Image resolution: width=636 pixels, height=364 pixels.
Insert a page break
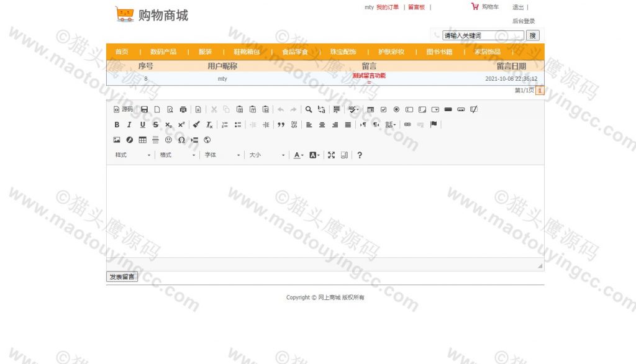point(194,140)
